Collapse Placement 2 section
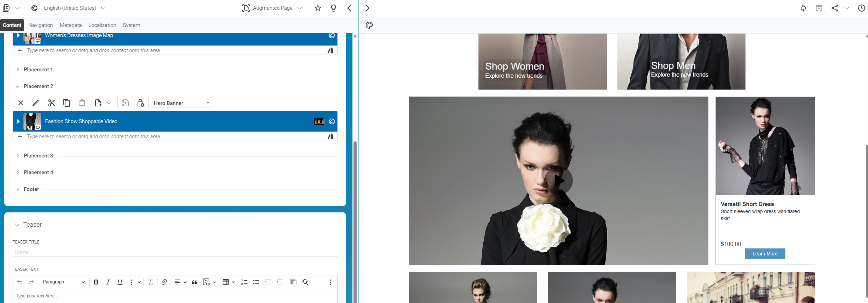Viewport: 868px width, 303px height. pyautogui.click(x=17, y=86)
